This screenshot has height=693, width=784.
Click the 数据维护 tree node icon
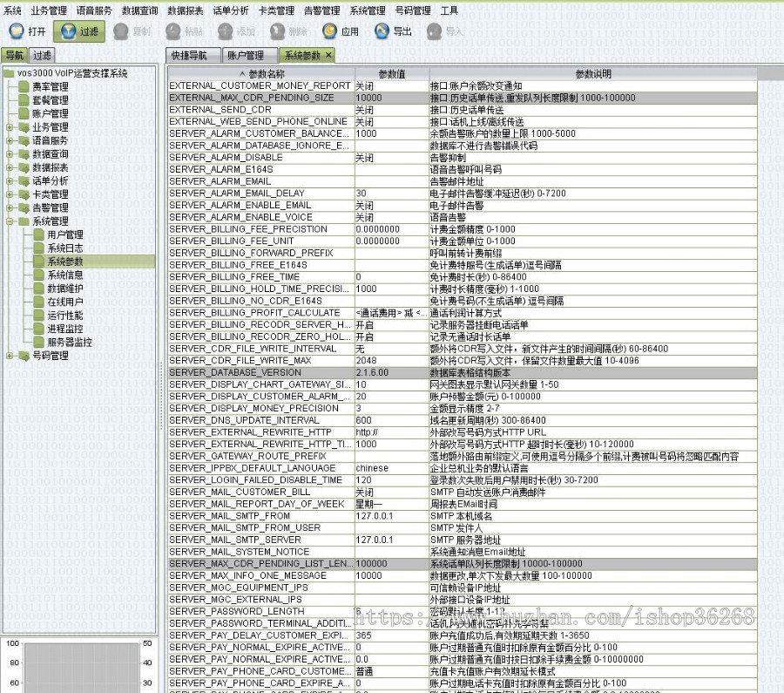pos(39,289)
